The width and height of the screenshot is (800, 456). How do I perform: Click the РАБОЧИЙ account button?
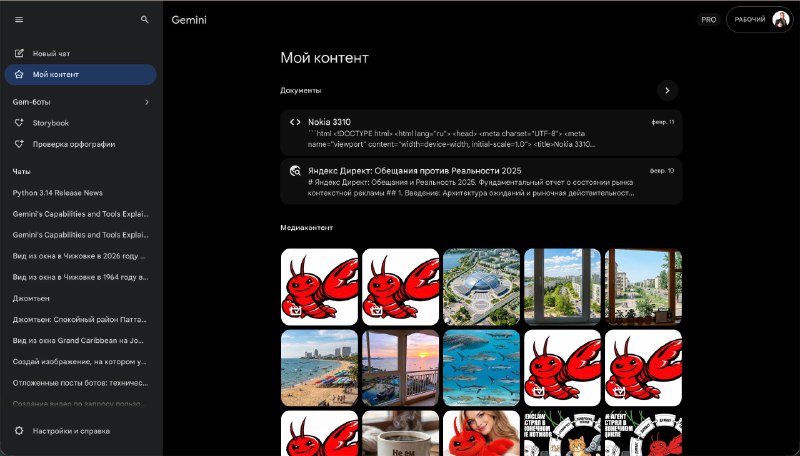pos(750,20)
